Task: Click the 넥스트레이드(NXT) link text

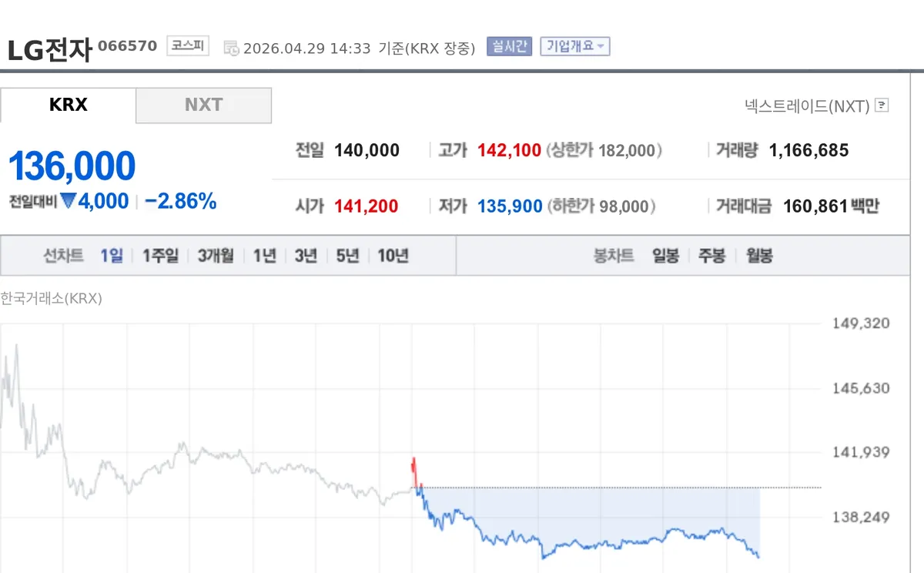Action: point(807,106)
